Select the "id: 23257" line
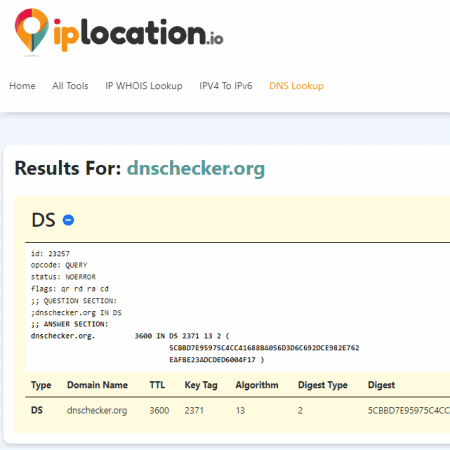 click(50, 254)
